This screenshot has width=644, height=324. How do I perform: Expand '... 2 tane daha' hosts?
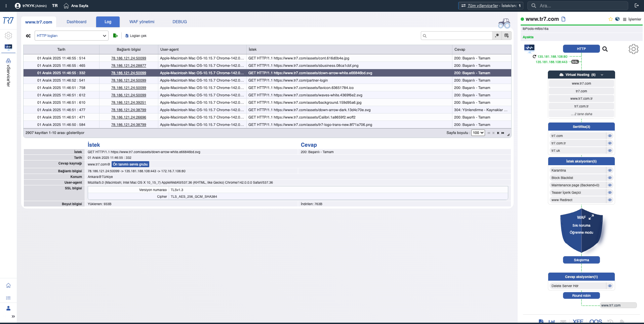(581, 114)
